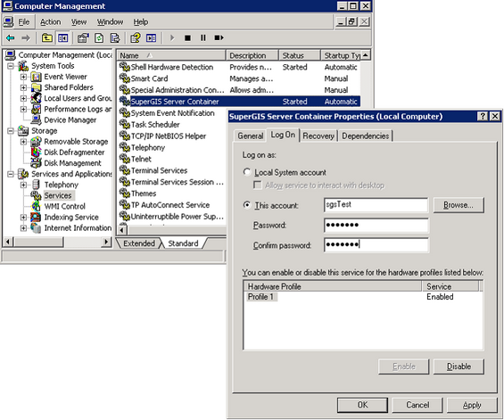The height and width of the screenshot is (420, 504).
Task: Select the Services tree node
Action: [x=58, y=195]
